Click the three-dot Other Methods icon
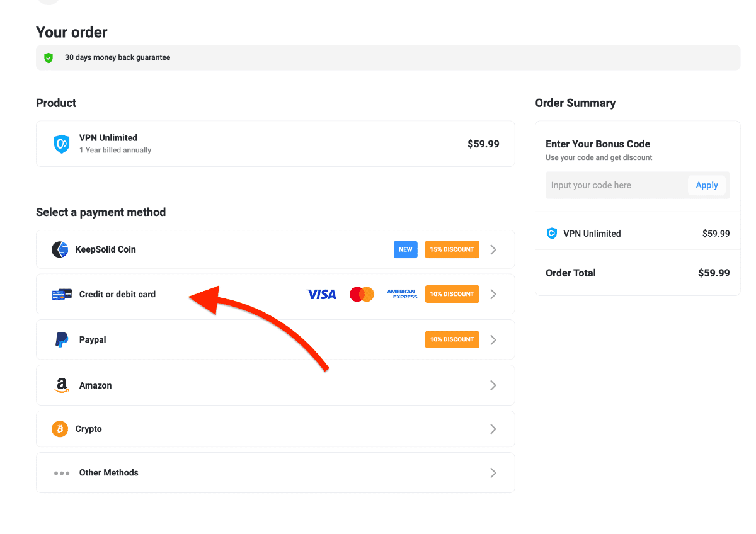 pos(61,473)
